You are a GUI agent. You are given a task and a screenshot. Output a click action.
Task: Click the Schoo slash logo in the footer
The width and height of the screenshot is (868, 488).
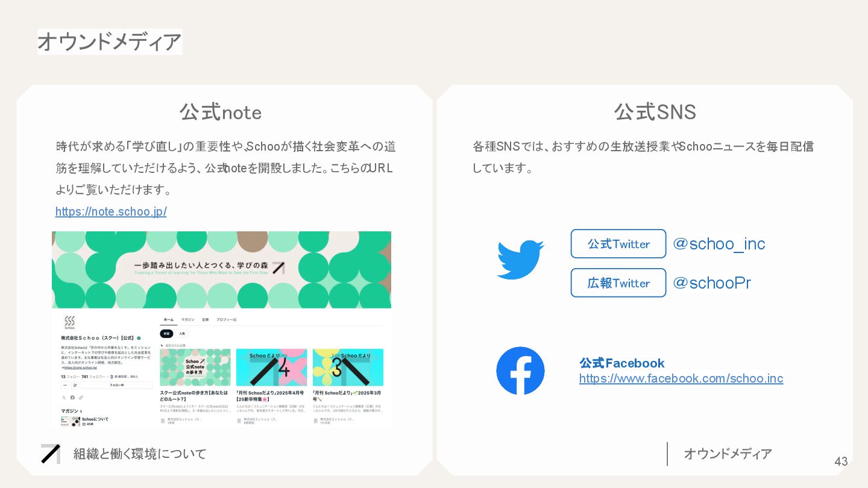[x=51, y=454]
